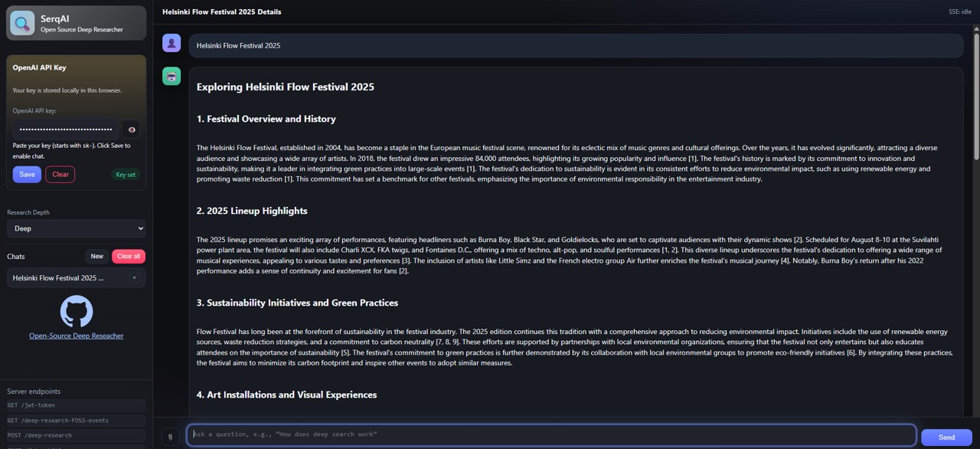Screen dimensions: 980x449
Task: Open the Open-Source Deep Researcher link
Action: pyautogui.click(x=76, y=336)
